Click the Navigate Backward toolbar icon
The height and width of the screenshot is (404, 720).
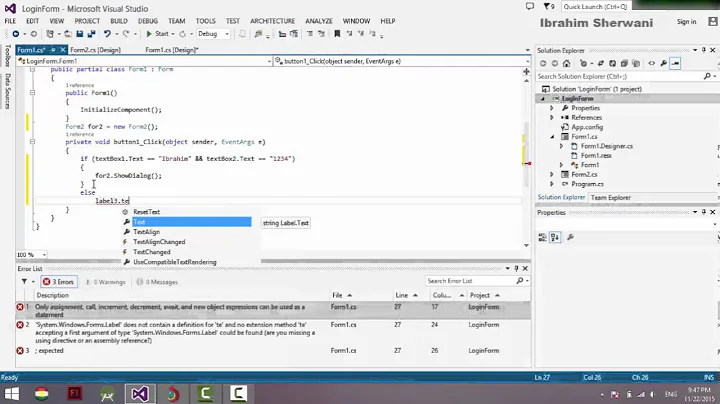point(16,34)
